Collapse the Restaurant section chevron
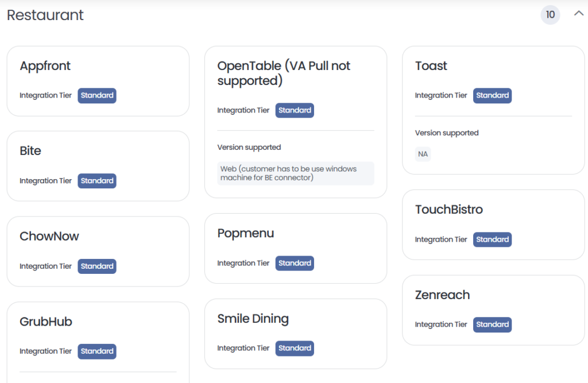Screen dimensions: 588x383 578,14
